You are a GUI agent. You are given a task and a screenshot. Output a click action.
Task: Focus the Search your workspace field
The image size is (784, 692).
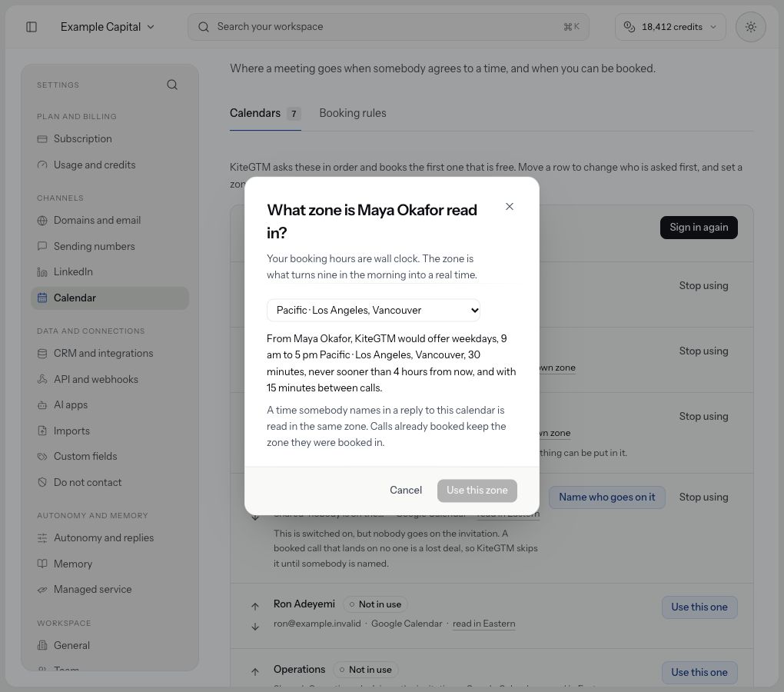pyautogui.click(x=388, y=27)
